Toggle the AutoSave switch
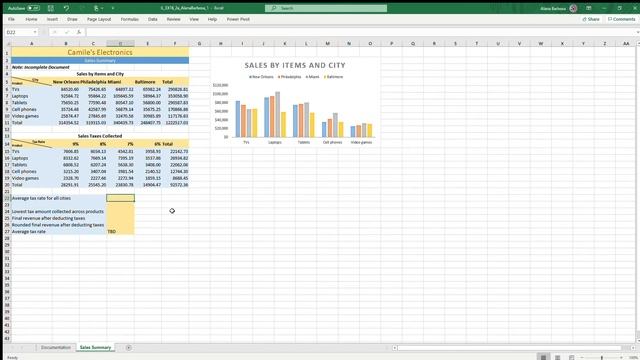640x360 pixels. 33,8
